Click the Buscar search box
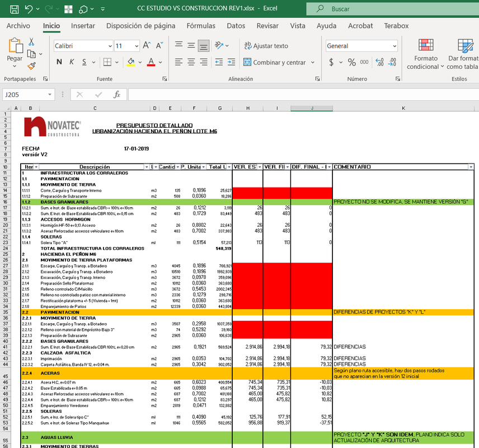479x448 pixels. click(393, 9)
